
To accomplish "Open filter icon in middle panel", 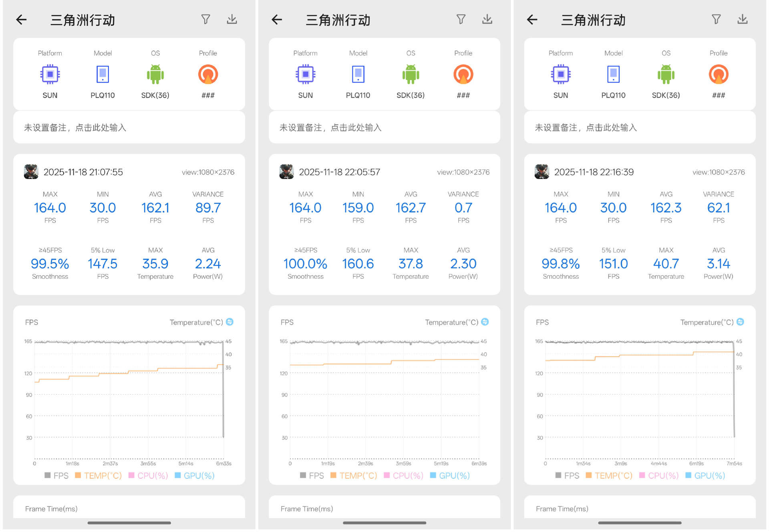I will point(461,19).
